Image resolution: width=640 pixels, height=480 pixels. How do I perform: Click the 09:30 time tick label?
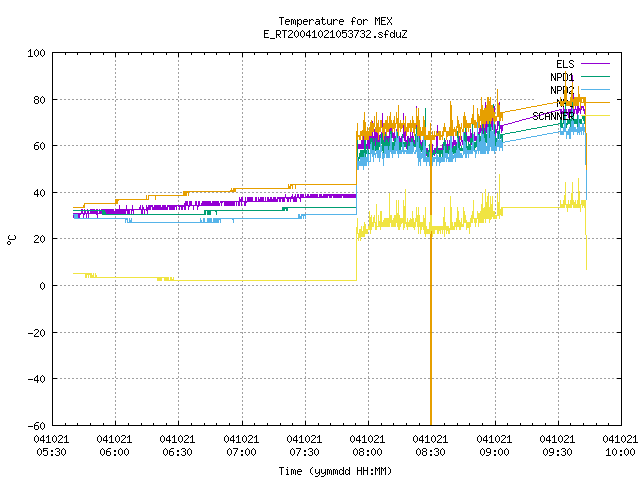click(558, 452)
